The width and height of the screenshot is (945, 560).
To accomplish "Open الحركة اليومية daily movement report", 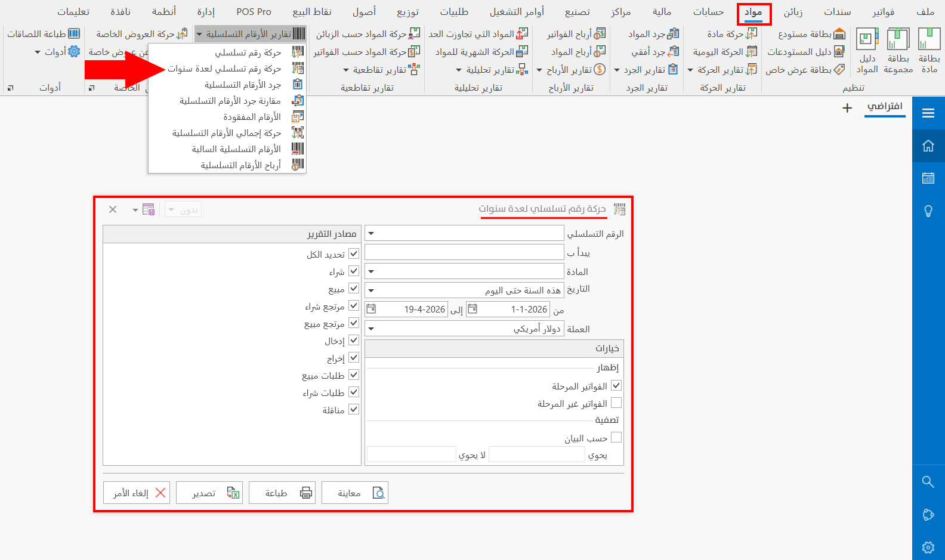I will (x=725, y=52).
